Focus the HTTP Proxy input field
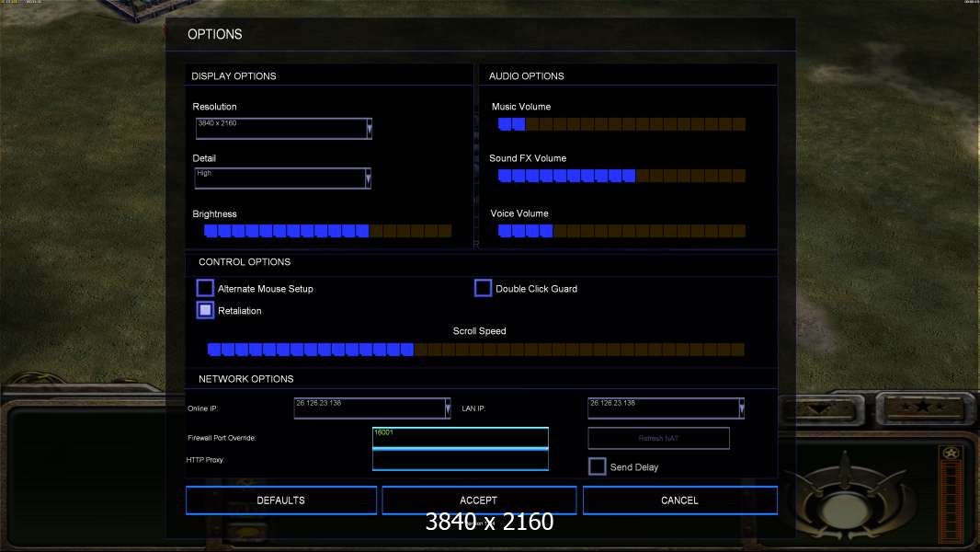This screenshot has width=980, height=552. click(x=460, y=460)
